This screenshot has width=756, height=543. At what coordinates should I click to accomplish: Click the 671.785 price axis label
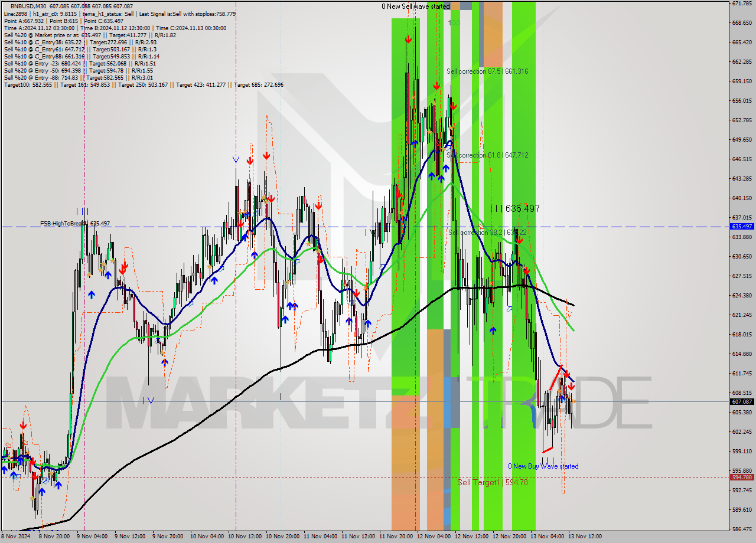coord(741,4)
